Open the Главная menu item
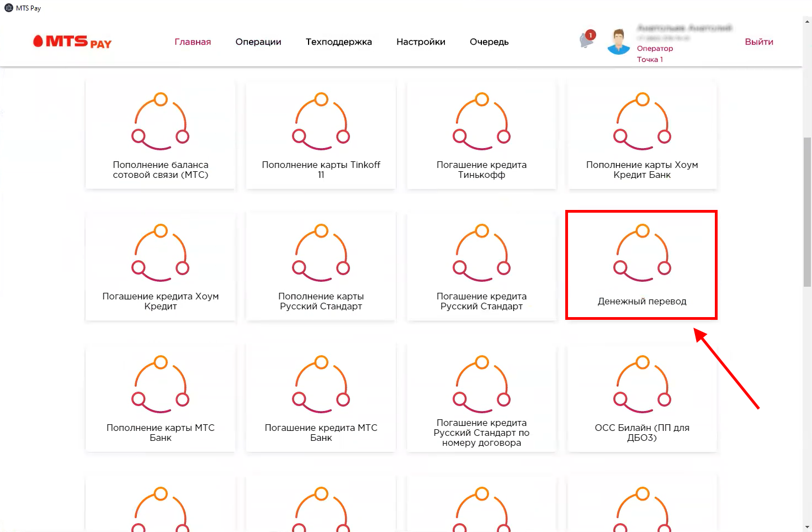The width and height of the screenshot is (812, 532). click(193, 42)
